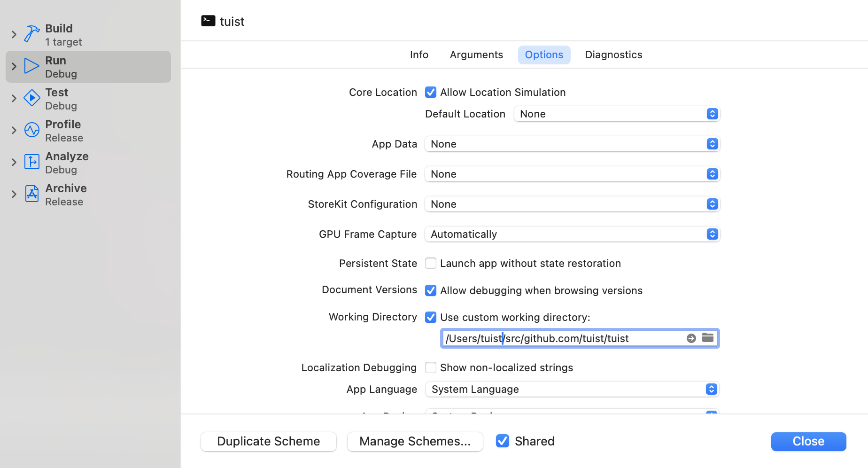Enable Show non-localized strings checkbox

(431, 367)
